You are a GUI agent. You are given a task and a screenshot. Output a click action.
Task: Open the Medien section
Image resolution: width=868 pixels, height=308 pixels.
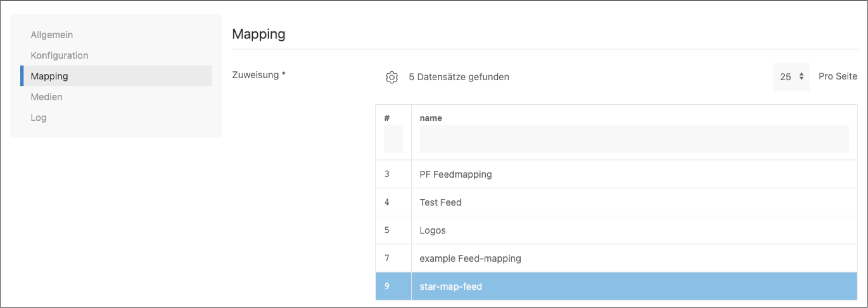pyautogui.click(x=46, y=97)
